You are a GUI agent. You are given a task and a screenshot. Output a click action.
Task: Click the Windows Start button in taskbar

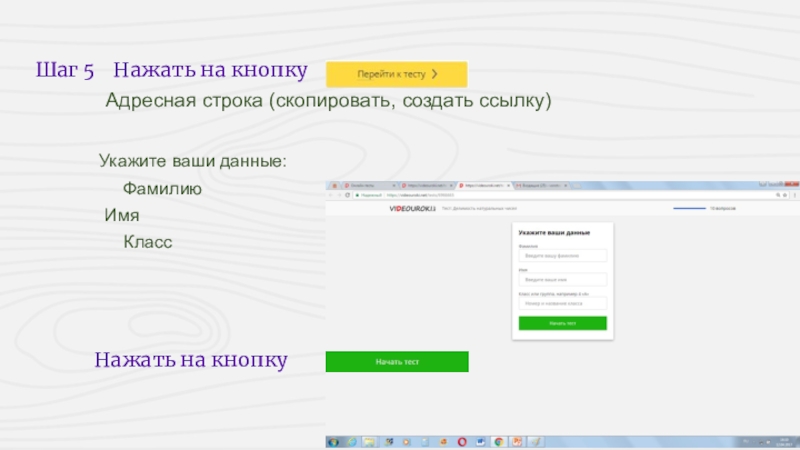coord(334,442)
